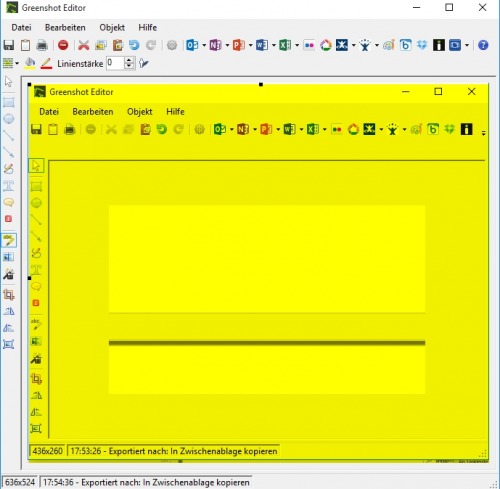Click the blue undo arrow icon
This screenshot has width=500, height=489.
134,45
